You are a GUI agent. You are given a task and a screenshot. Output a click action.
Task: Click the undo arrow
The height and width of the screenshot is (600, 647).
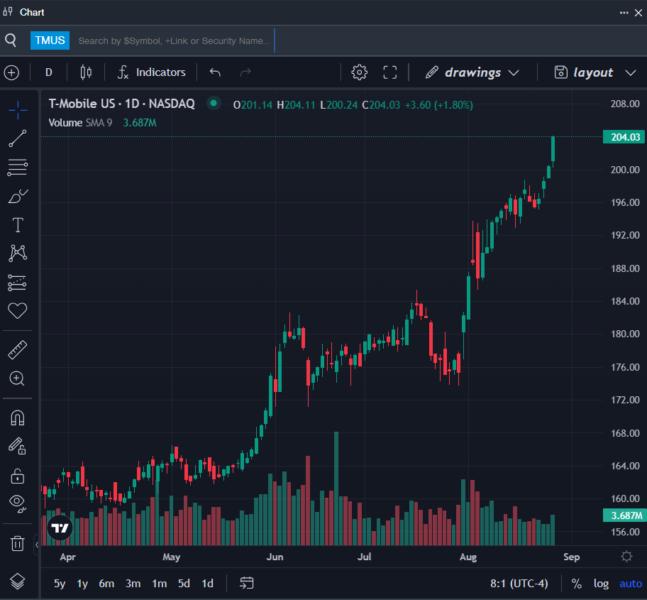[x=215, y=73]
